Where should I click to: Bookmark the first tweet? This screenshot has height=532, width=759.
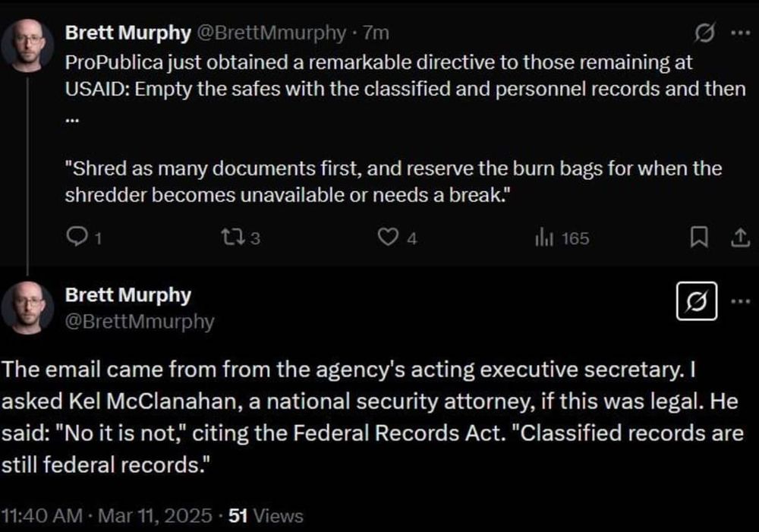point(698,238)
